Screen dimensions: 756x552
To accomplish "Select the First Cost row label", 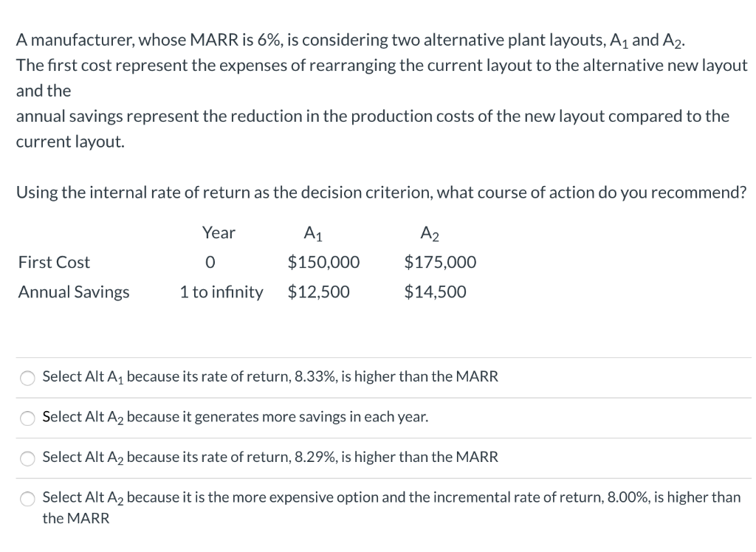I will tap(54, 262).
